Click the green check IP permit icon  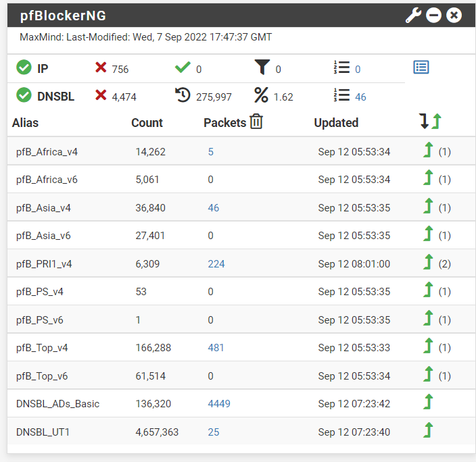pyautogui.click(x=183, y=67)
